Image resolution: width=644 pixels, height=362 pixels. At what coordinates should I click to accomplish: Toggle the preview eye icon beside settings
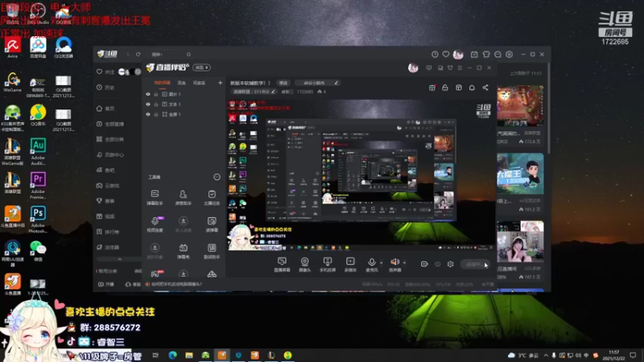(438, 264)
